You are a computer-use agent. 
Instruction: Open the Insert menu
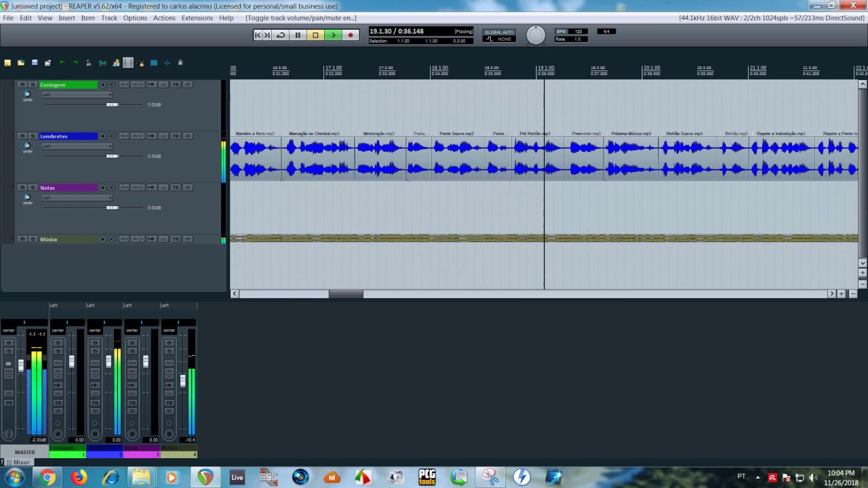point(67,18)
